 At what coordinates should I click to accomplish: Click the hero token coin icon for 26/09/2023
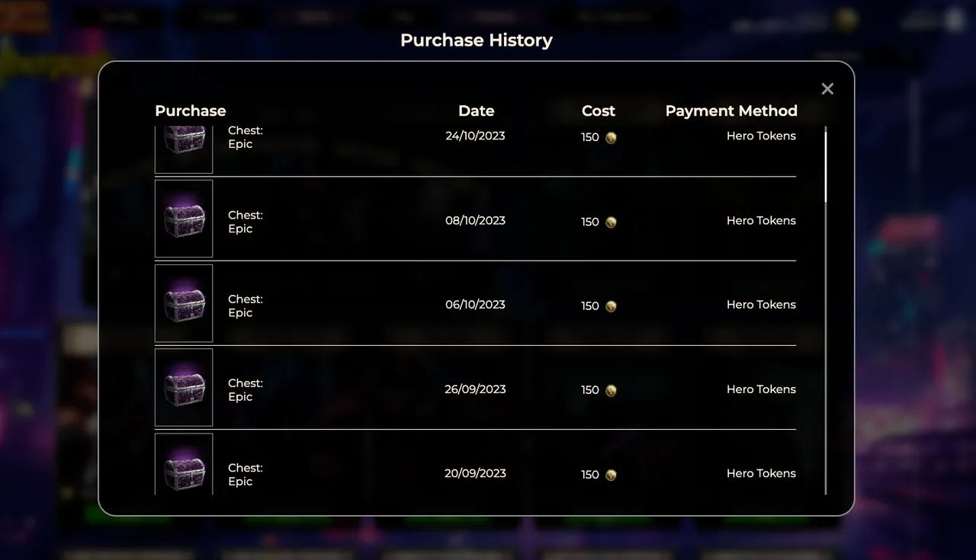tap(611, 391)
